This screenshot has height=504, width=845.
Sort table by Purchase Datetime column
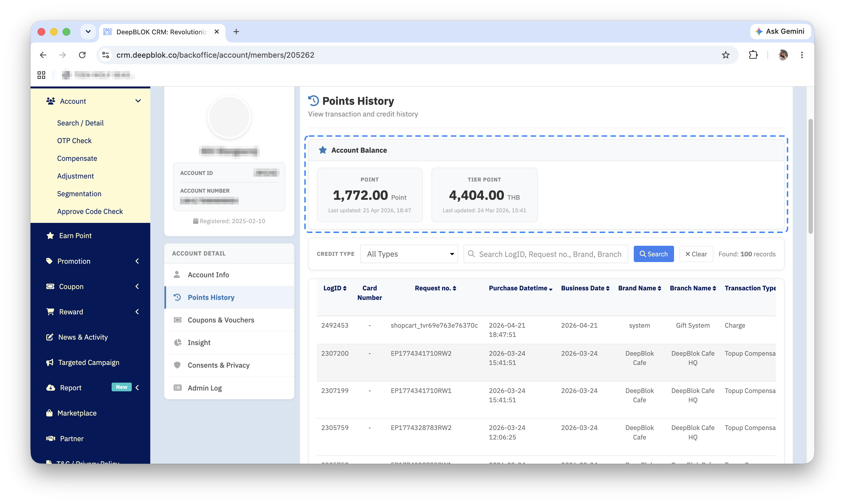pyautogui.click(x=520, y=288)
